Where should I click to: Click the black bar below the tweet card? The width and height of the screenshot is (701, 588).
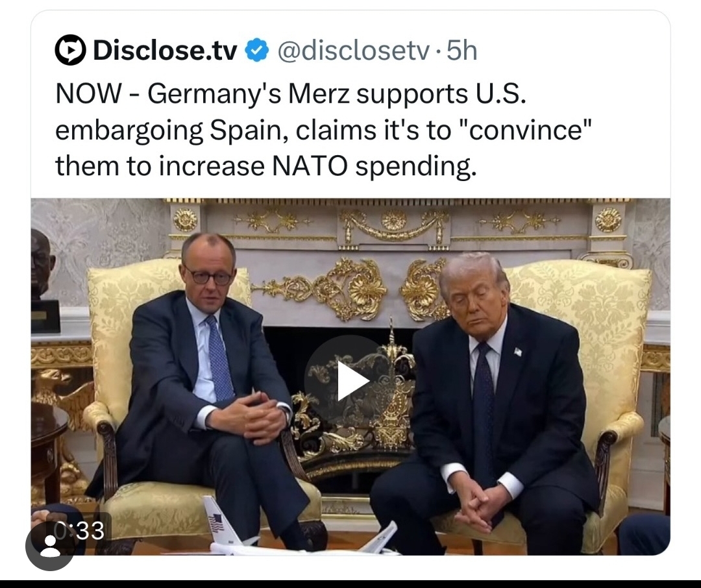350,584
